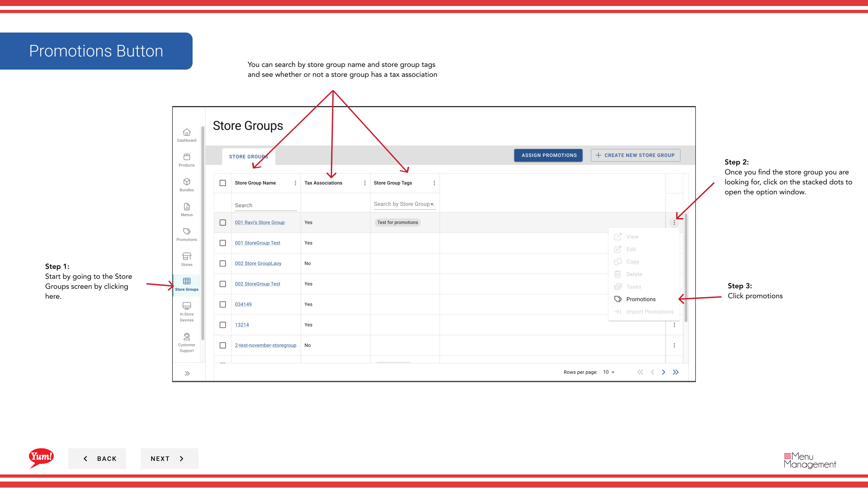
Task: Open Customer Support in the sidebar
Action: 187,343
